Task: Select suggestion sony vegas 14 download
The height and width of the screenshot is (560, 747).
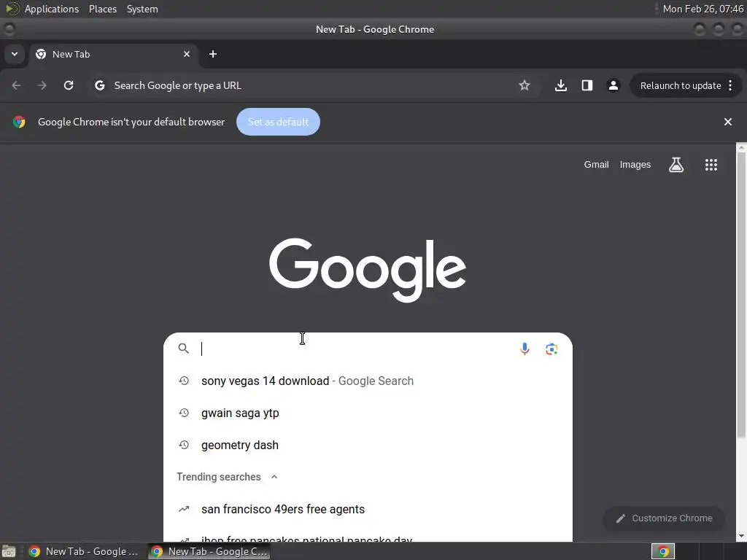Action: pos(368,381)
